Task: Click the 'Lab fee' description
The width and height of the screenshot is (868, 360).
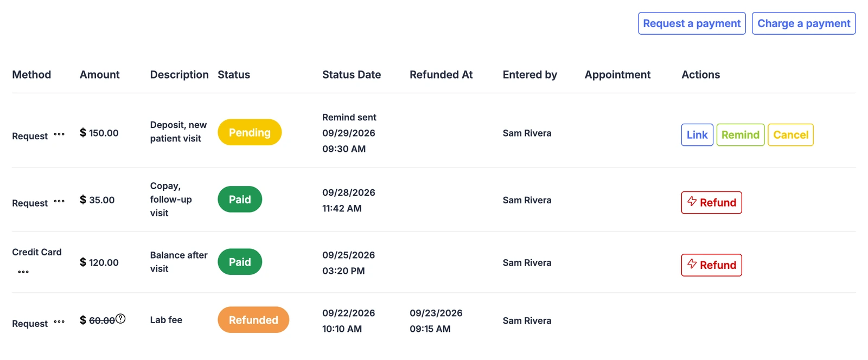Action: pyautogui.click(x=166, y=320)
